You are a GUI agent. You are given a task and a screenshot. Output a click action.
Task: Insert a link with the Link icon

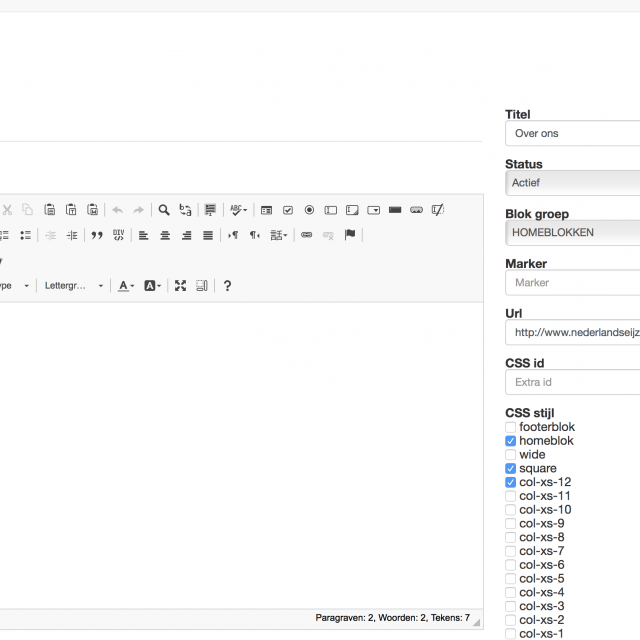[307, 235]
